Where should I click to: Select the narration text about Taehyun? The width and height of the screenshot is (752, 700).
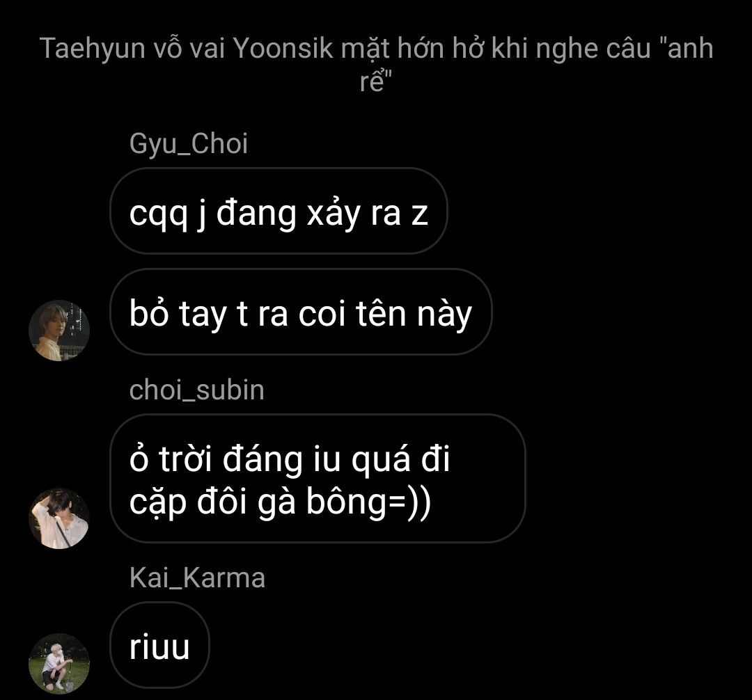(x=377, y=64)
